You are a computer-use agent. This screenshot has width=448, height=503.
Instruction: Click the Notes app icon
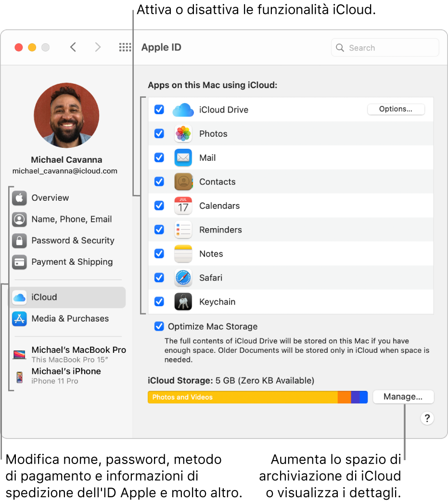coord(183,254)
